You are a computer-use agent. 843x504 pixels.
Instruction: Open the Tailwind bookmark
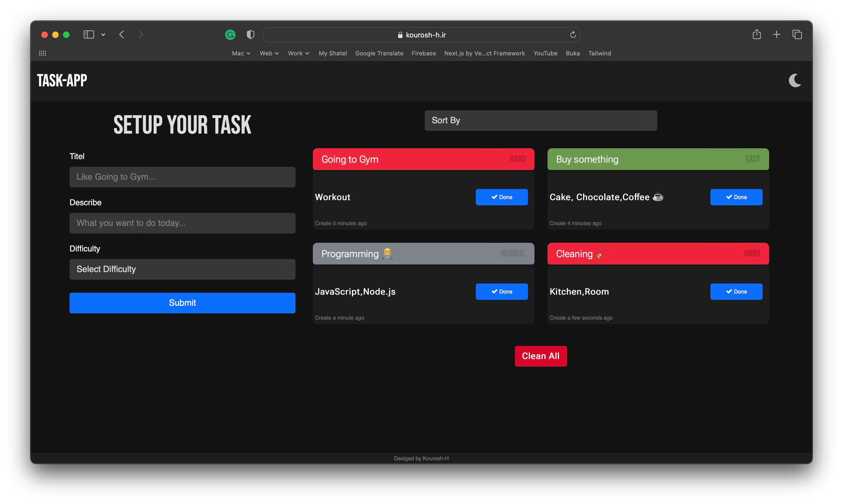click(599, 53)
